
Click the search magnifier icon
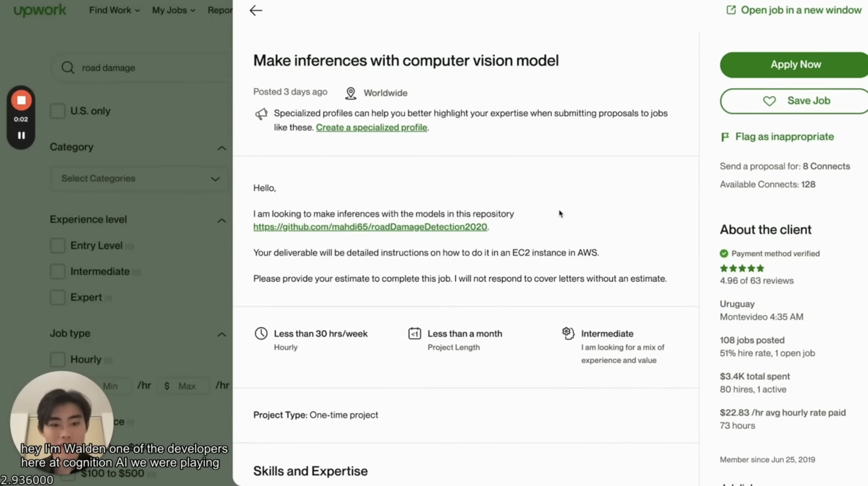(68, 67)
